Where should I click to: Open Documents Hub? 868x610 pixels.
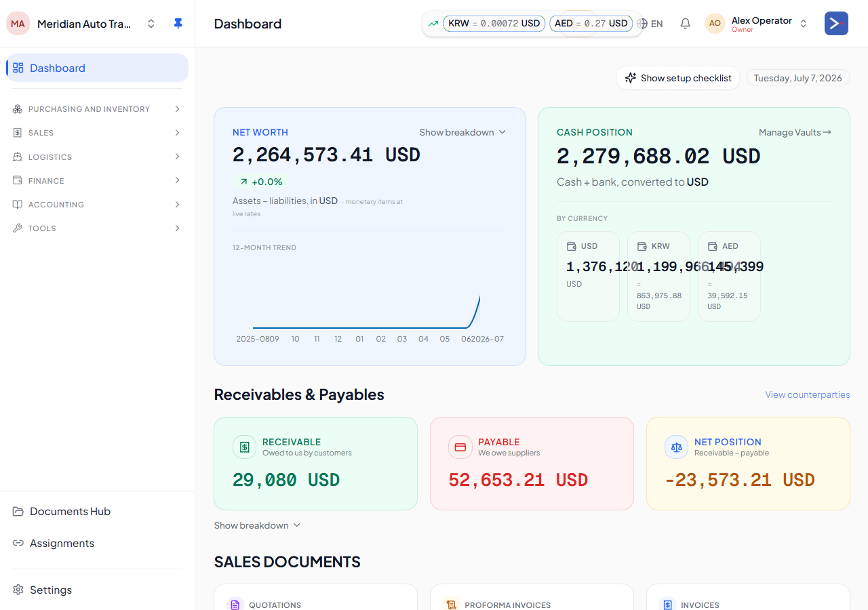[x=97, y=511]
